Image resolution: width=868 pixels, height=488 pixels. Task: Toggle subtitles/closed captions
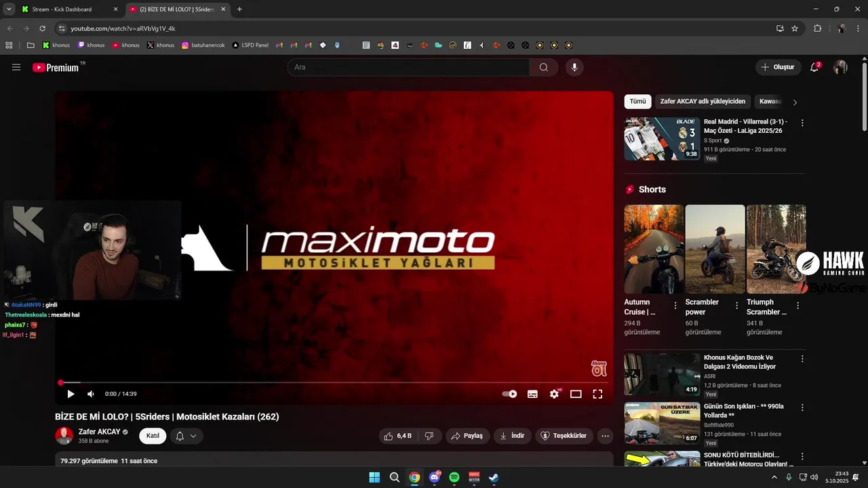pyautogui.click(x=532, y=394)
